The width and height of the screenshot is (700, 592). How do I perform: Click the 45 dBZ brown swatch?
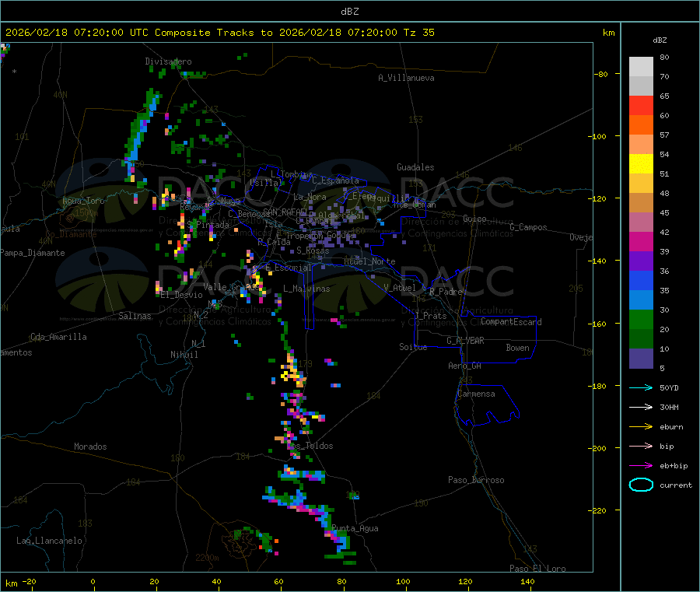tap(641, 203)
